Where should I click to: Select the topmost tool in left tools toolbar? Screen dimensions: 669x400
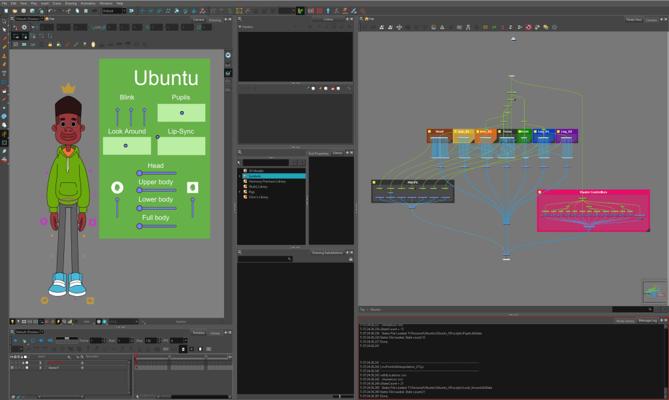click(4, 21)
